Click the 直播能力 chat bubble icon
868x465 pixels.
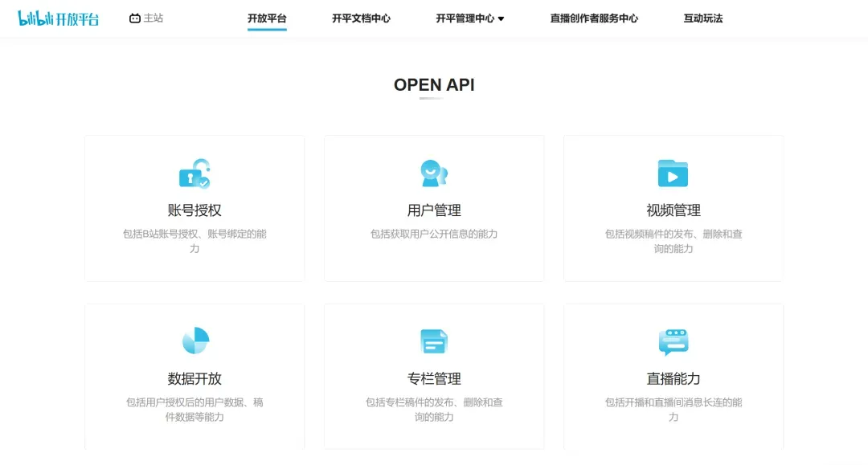point(674,342)
